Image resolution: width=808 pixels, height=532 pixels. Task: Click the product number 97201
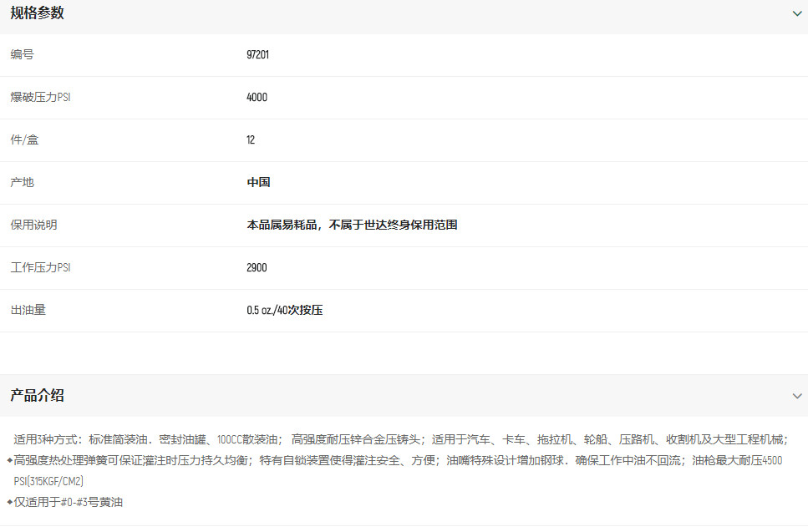tap(257, 55)
